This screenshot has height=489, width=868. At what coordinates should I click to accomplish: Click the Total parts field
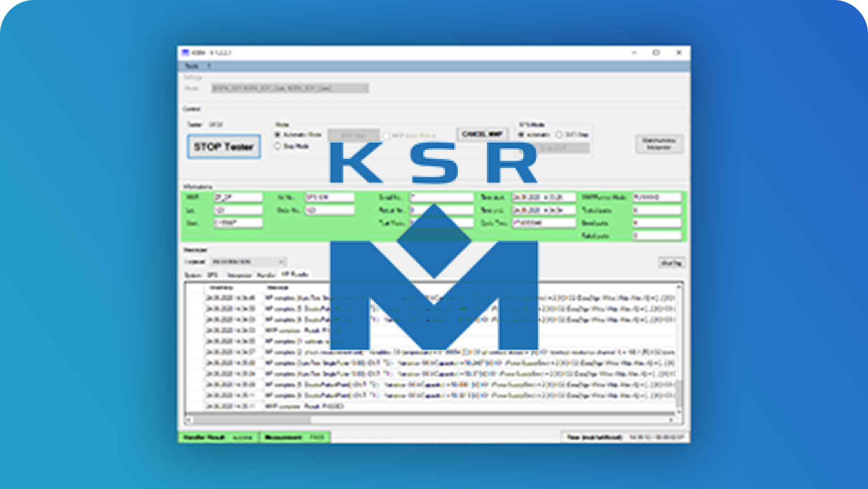pos(657,210)
